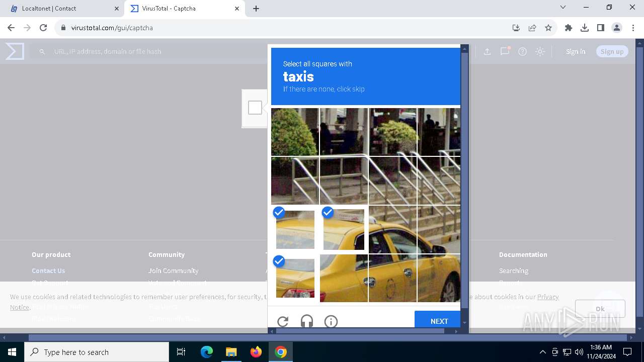The image size is (644, 362).
Task: Click the address bar URL
Action: pyautogui.click(x=112, y=28)
